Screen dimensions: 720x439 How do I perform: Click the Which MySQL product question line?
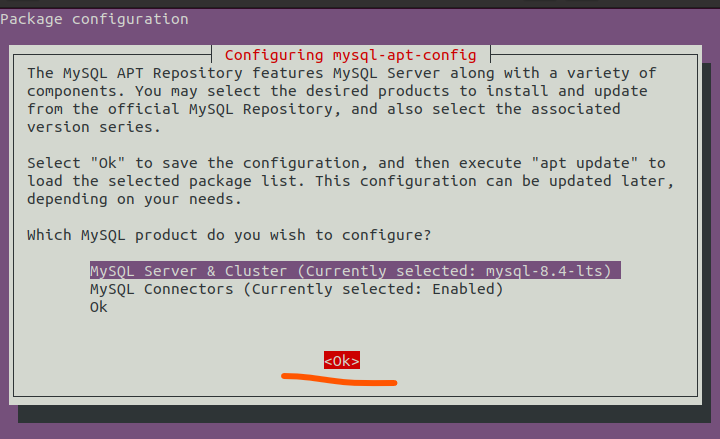(229, 235)
